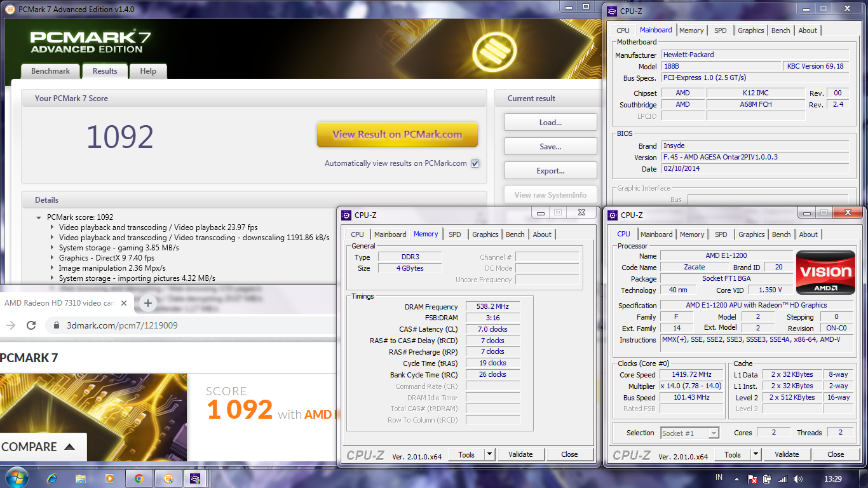868x488 pixels.
Task: Expand Video transcoding downscaling row arrow
Action: tap(52, 238)
